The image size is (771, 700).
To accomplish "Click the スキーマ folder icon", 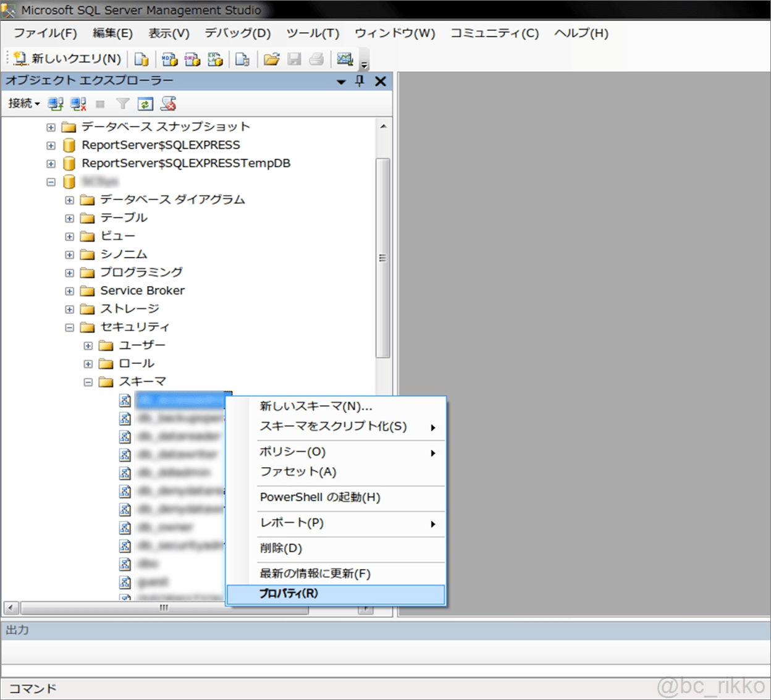I will click(106, 382).
